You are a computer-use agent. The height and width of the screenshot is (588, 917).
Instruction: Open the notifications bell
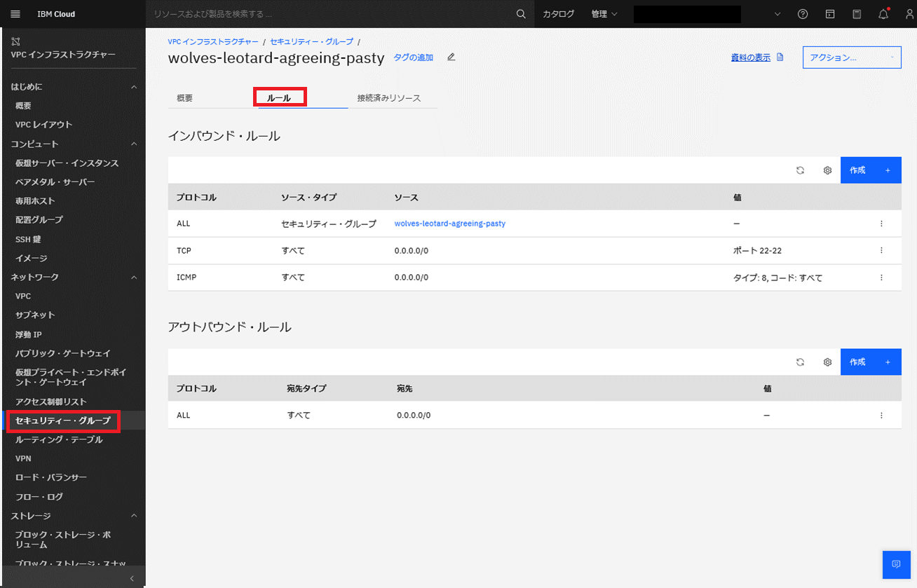pyautogui.click(x=883, y=14)
